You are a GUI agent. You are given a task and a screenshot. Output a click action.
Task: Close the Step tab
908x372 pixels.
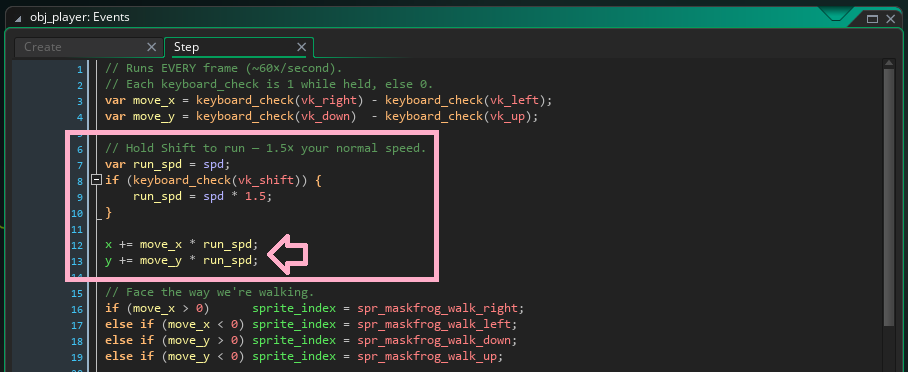click(301, 48)
